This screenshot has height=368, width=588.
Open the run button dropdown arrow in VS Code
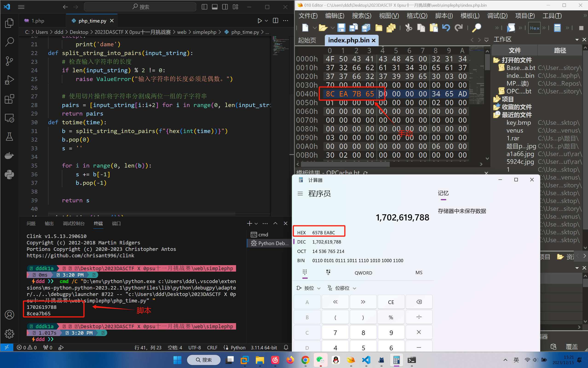pos(266,21)
